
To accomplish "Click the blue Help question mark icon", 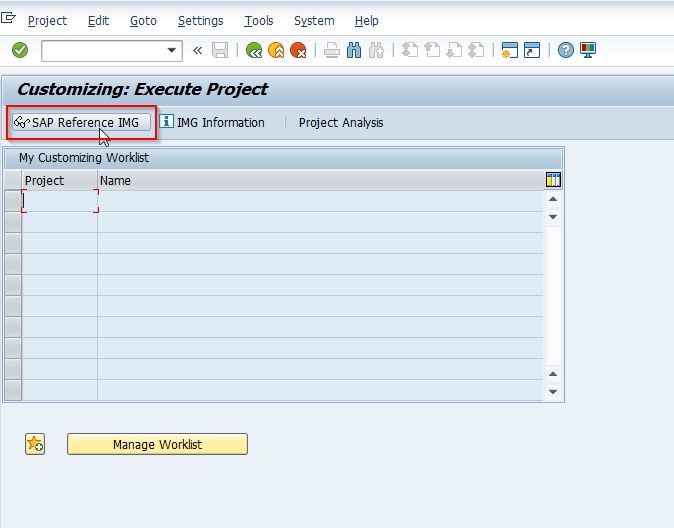I will coord(566,50).
